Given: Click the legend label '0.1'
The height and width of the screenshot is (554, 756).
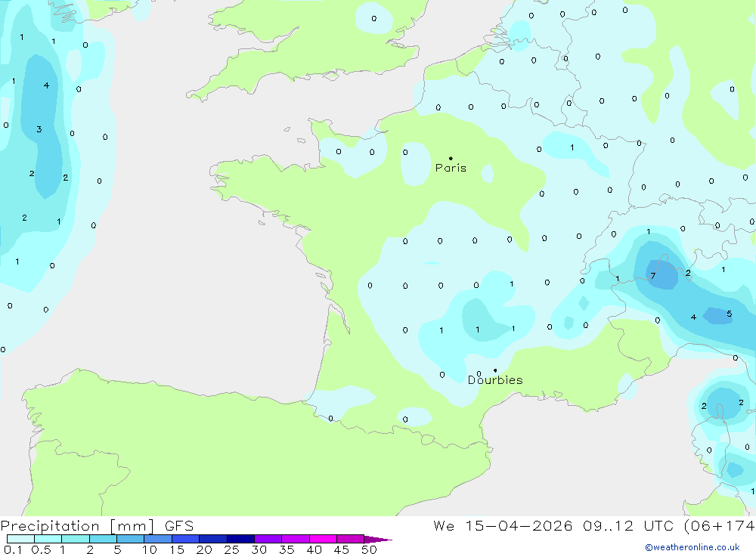Looking at the screenshot, I should pos(13,549).
